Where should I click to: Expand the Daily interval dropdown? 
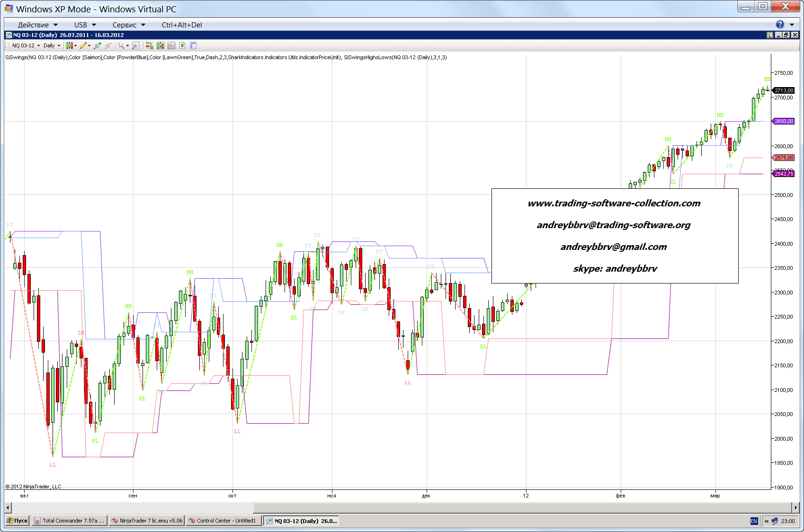tap(52, 46)
